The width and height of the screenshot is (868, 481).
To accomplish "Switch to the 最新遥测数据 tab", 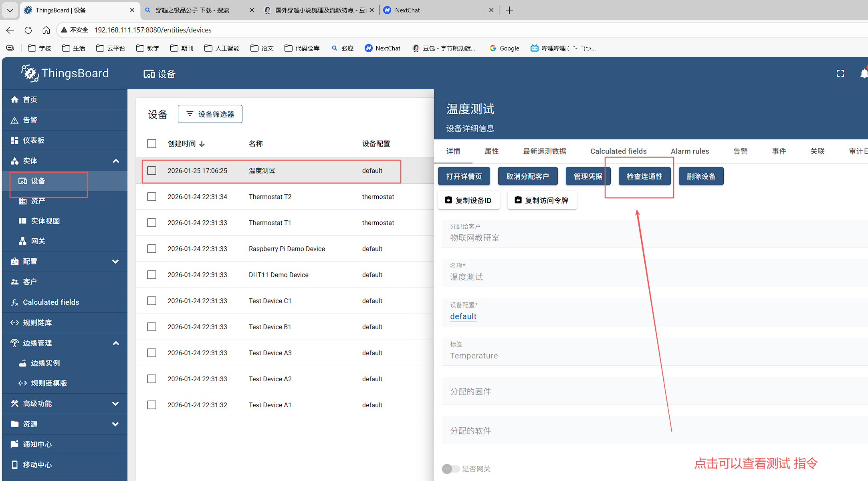I will pos(544,151).
